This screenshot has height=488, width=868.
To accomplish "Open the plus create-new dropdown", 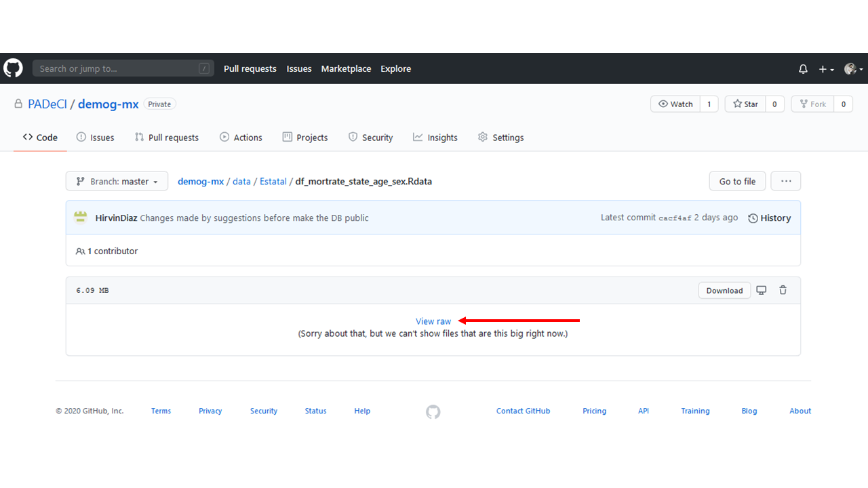I will 825,69.
